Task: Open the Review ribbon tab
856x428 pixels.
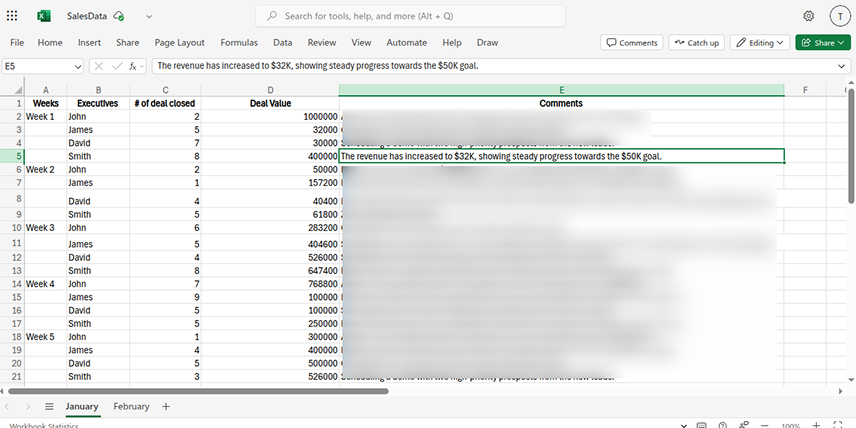Action: tap(322, 43)
